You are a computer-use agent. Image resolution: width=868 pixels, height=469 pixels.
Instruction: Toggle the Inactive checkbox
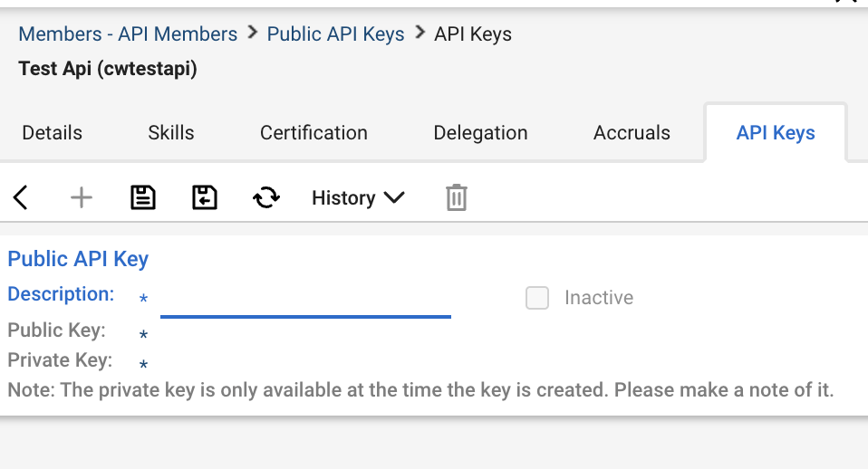tap(537, 298)
